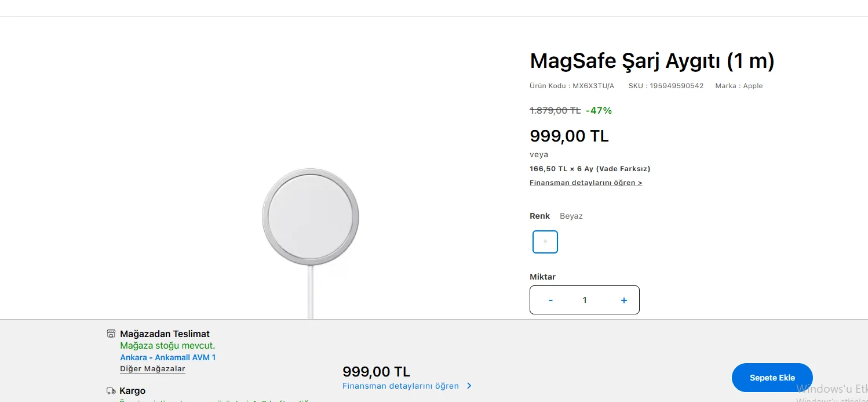The width and height of the screenshot is (868, 402).
Task: Open Finansman detaylarını öğren link under price
Action: 586,183
